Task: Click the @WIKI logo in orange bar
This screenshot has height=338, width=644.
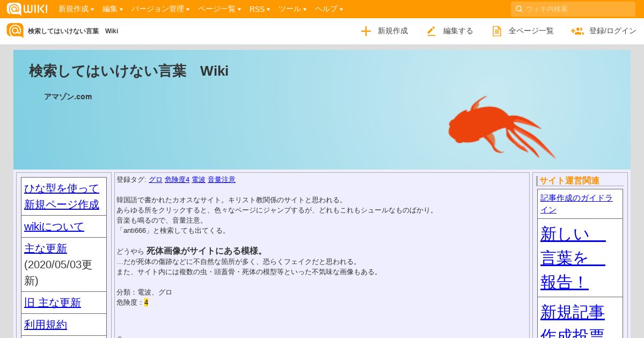Action: coord(27,9)
